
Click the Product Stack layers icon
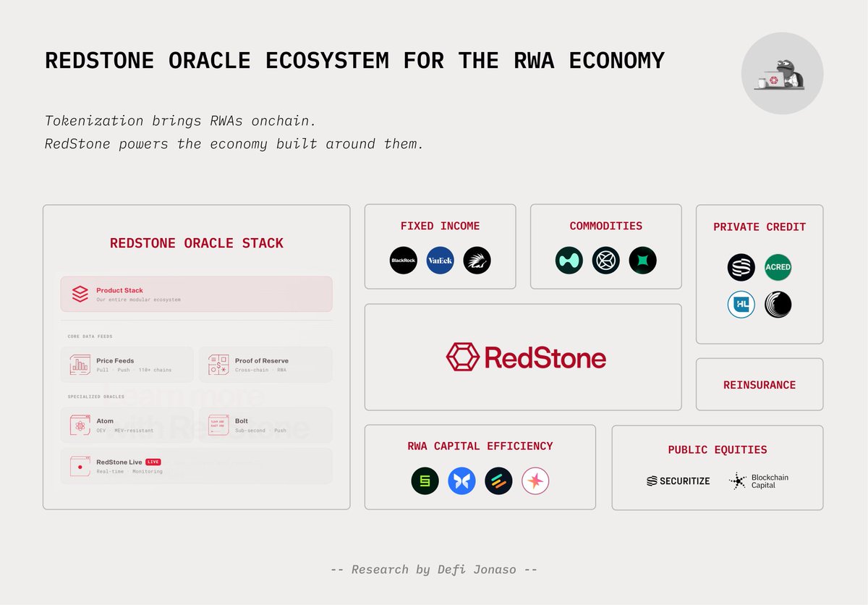[80, 294]
